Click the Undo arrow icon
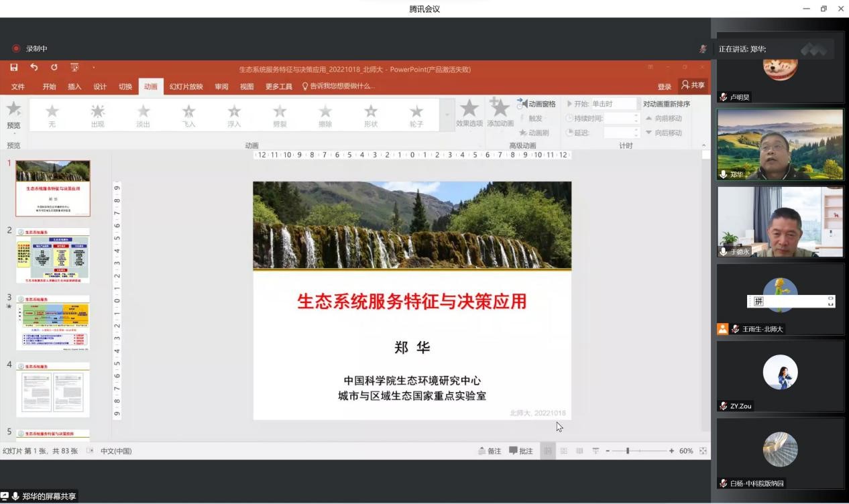Viewport: 849px width, 504px height. click(34, 67)
